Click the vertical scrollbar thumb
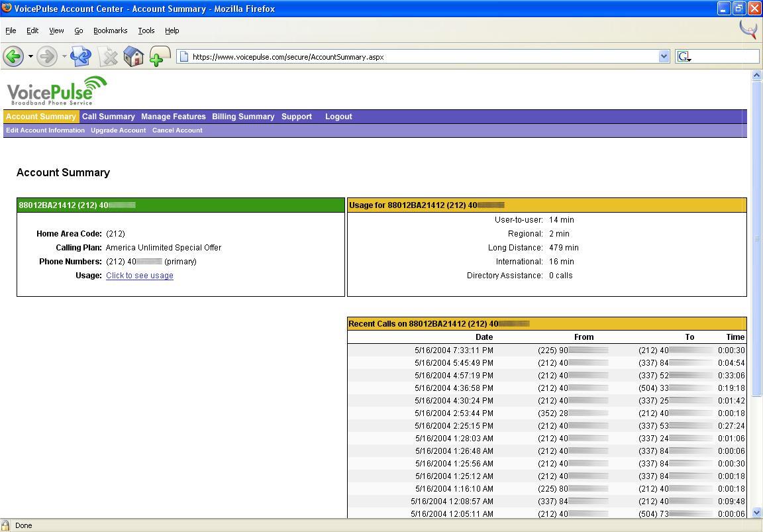Screen dimensions: 763x532 (756, 239)
